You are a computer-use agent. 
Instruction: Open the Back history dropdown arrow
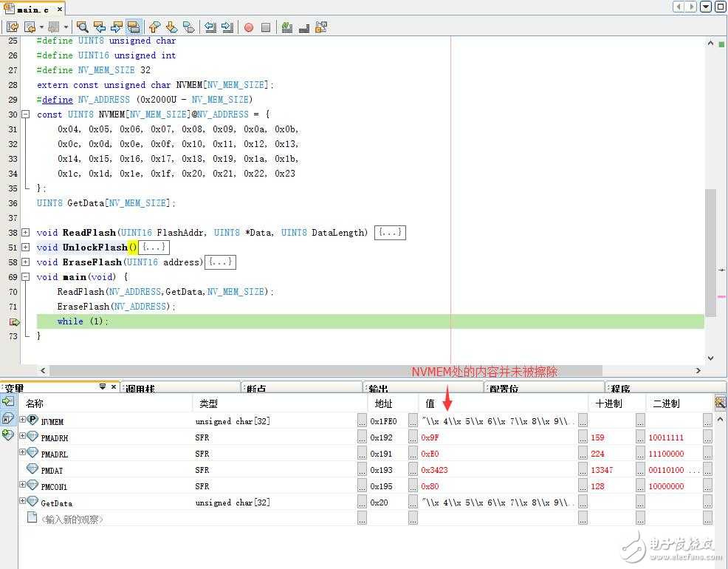pos(41,27)
